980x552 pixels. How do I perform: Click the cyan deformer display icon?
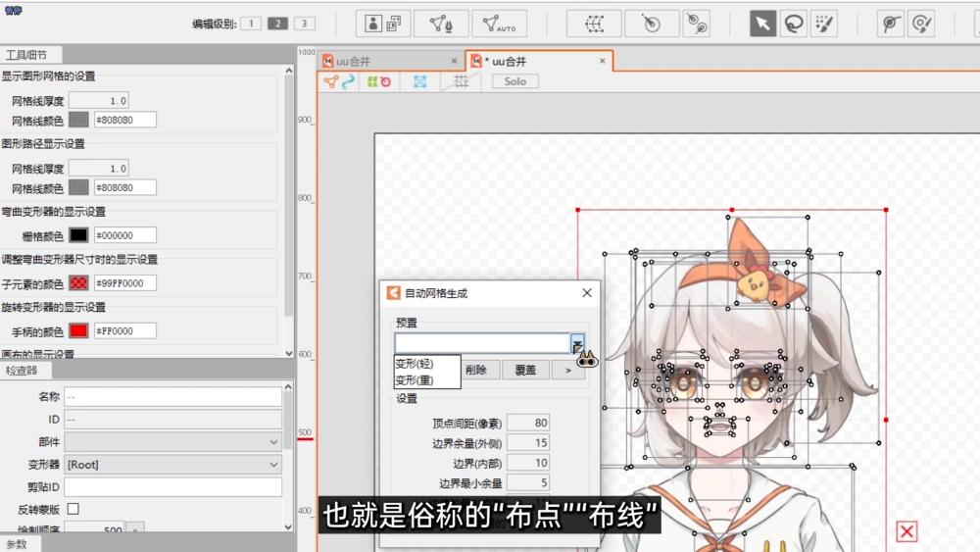coord(420,81)
